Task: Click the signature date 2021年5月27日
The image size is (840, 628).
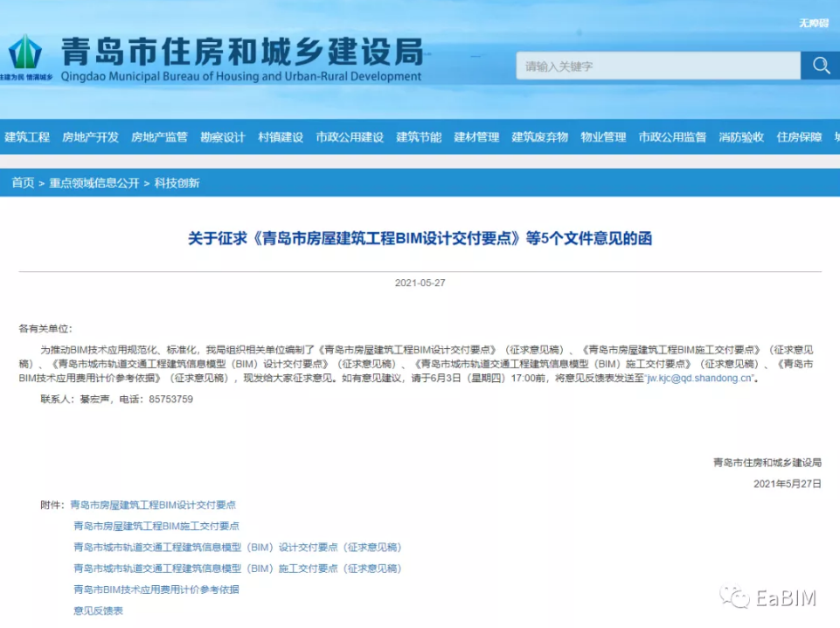Action: (788, 484)
